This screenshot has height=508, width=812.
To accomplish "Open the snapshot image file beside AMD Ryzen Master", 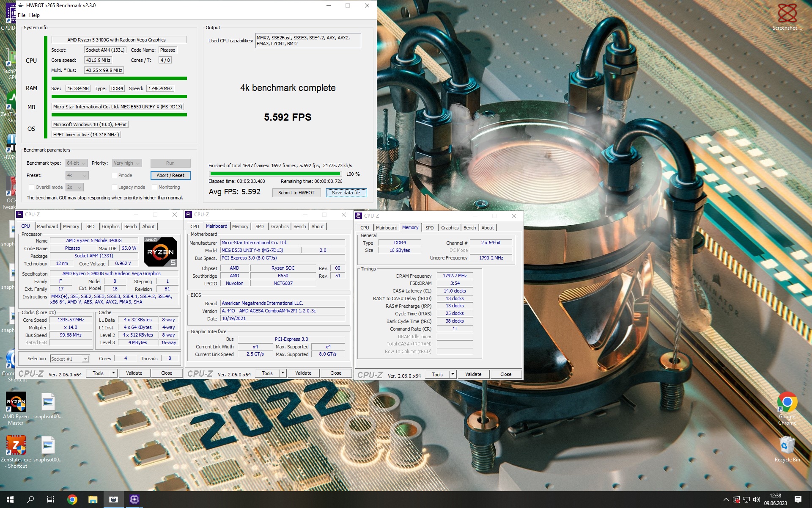I will tap(48, 406).
